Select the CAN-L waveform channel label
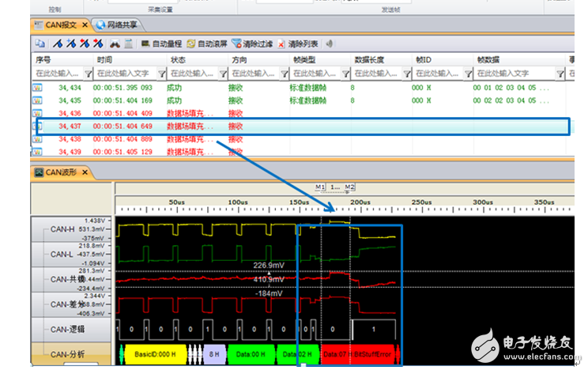The width and height of the screenshot is (588, 370). click(x=62, y=254)
